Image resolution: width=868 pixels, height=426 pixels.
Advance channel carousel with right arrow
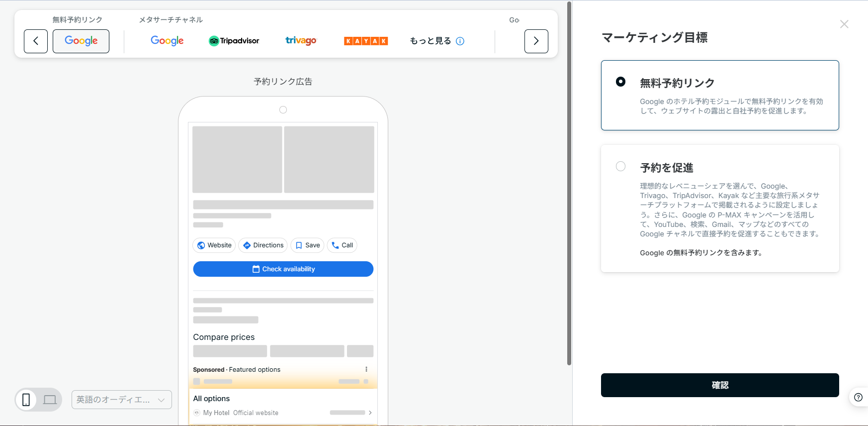click(x=536, y=41)
